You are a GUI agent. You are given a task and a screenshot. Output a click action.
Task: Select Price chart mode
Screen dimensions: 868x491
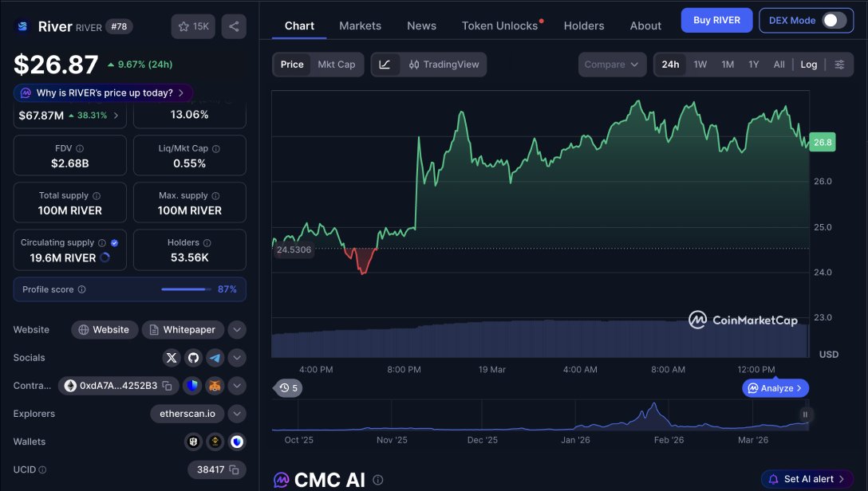point(292,64)
